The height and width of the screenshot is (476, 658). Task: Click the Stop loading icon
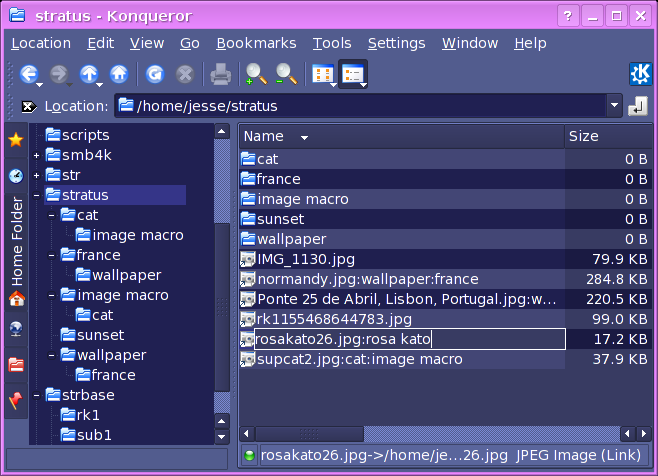[x=185, y=75]
